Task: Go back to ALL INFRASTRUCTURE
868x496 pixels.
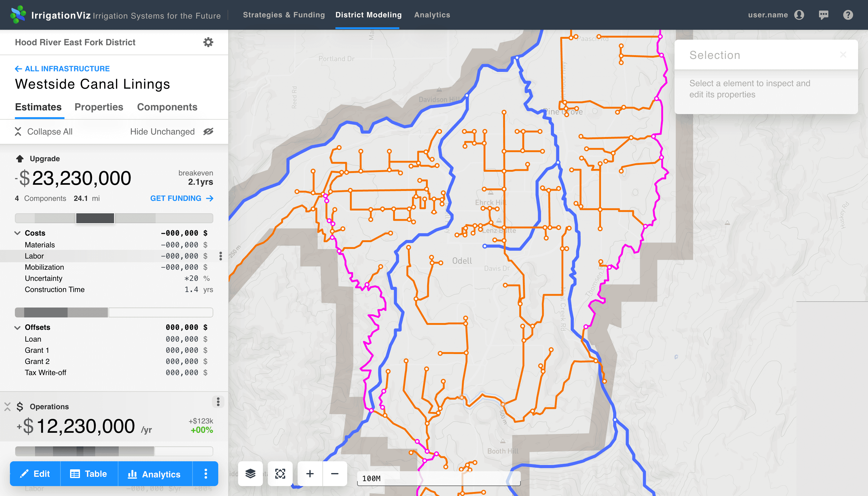Action: 62,69
